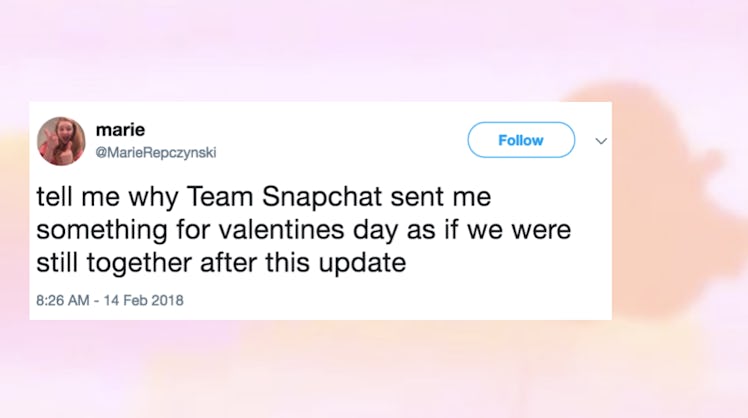Expand the tweet options chevron

601,141
